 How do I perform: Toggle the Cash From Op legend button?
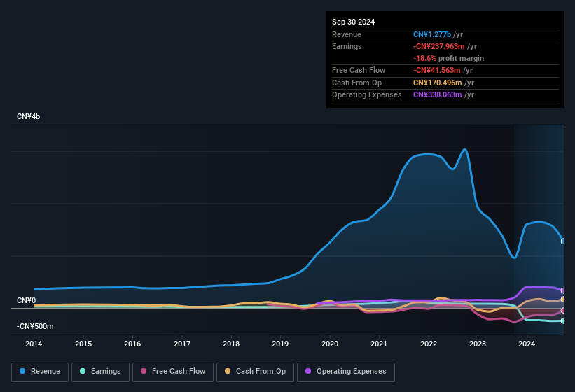point(255,372)
